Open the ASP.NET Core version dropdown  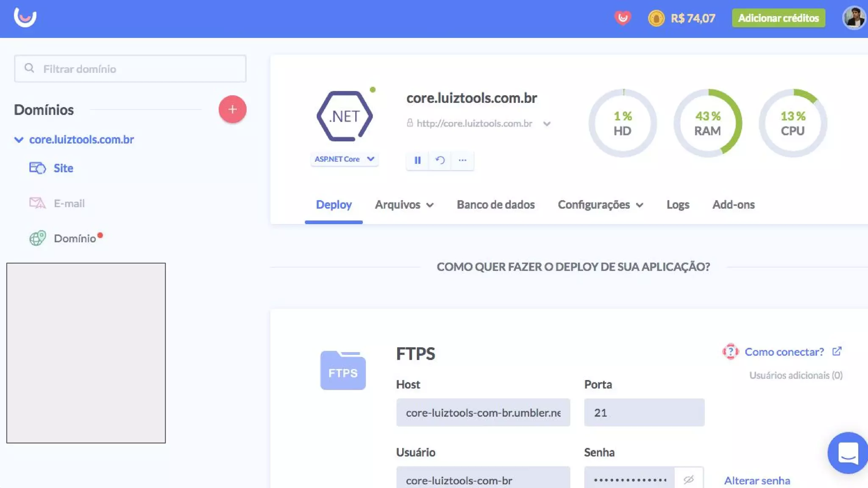point(344,159)
